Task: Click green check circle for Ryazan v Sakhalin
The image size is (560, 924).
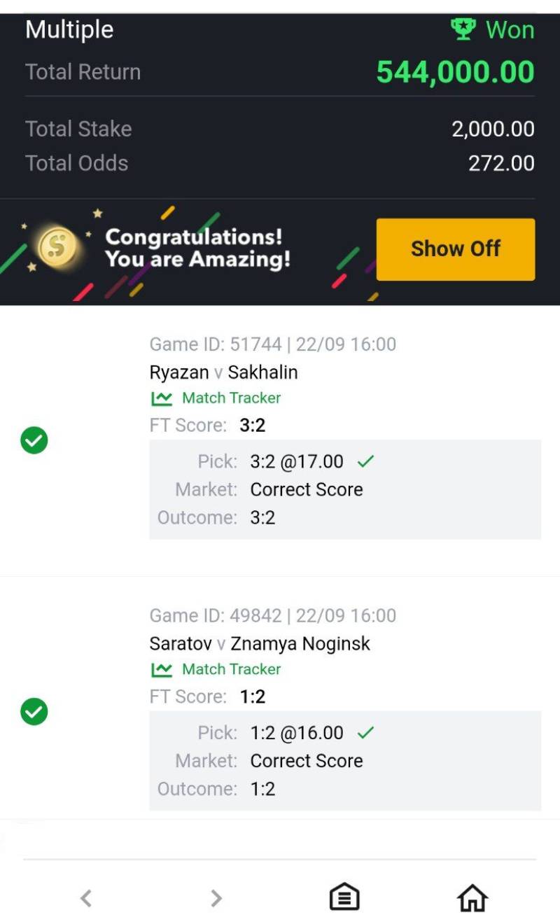Action: [34, 441]
